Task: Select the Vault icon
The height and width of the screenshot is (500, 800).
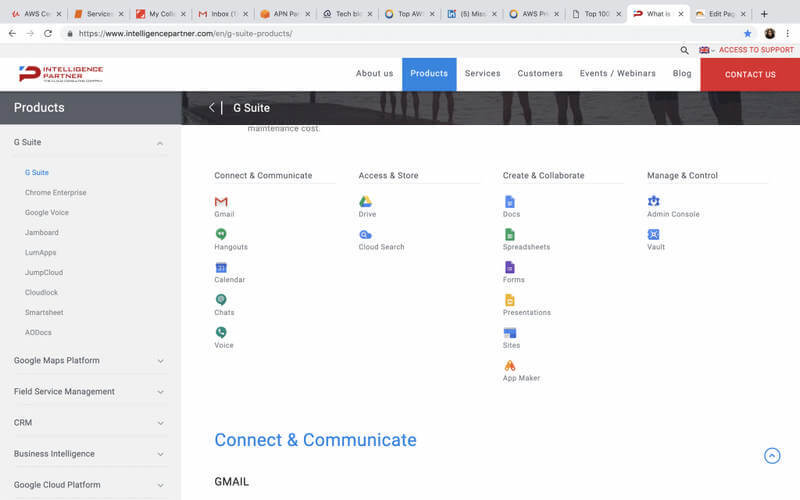Action: (654, 234)
